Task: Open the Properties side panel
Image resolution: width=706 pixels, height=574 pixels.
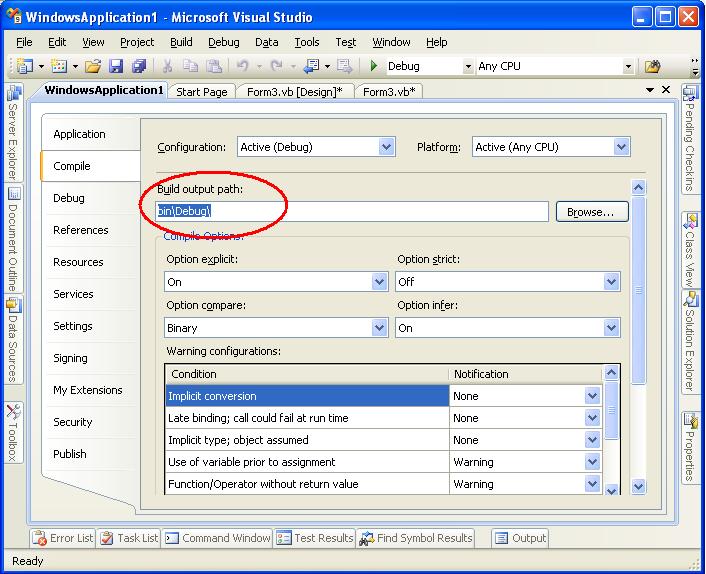Action: [x=689, y=447]
